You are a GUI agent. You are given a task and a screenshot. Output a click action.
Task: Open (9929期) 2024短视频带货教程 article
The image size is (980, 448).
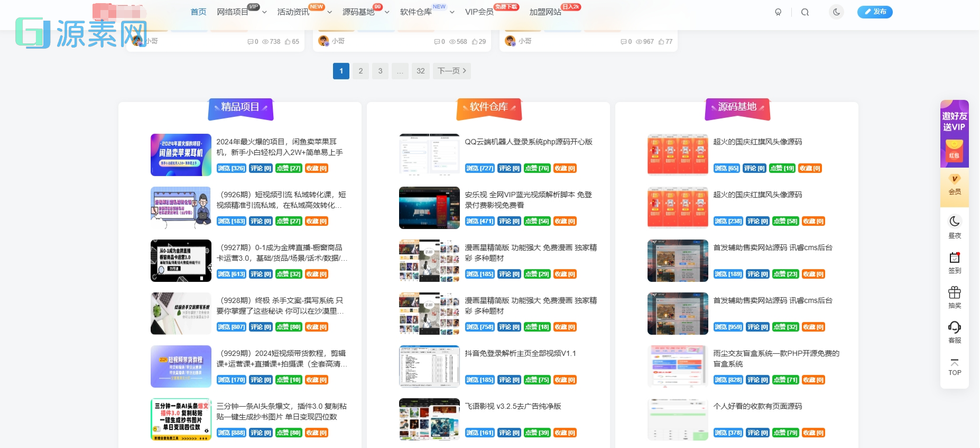point(282,359)
